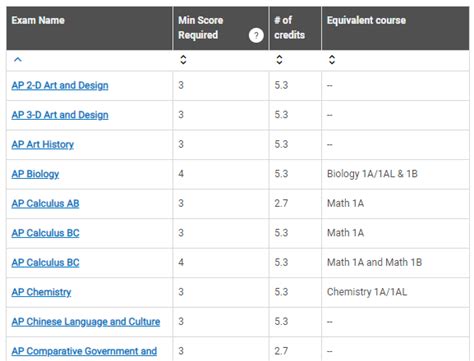This screenshot has width=474, height=361.
Task: Click min score 3 in AP 3-D Art row
Action: (181, 115)
